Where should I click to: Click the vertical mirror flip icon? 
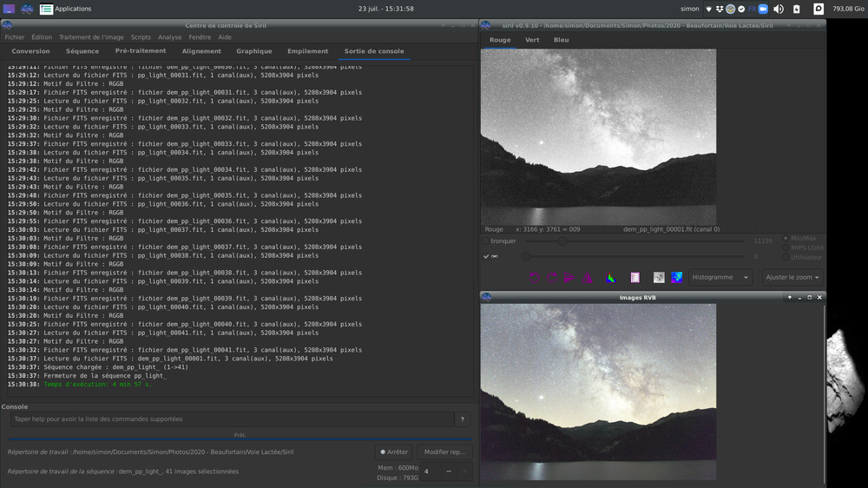click(588, 278)
